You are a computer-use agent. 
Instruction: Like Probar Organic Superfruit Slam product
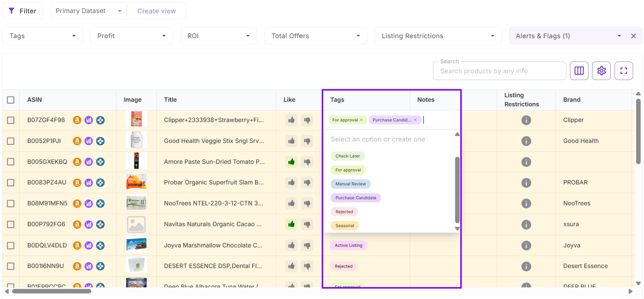(x=291, y=182)
